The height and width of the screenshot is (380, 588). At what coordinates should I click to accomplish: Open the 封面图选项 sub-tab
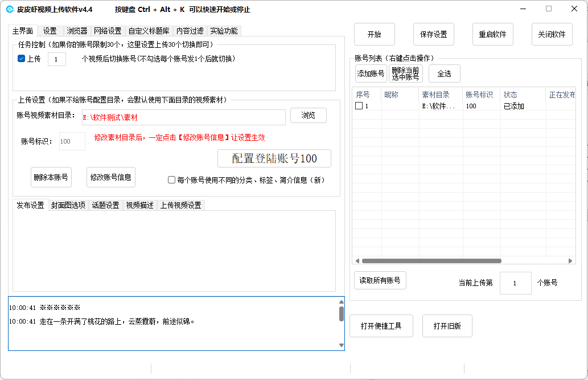[x=68, y=205]
